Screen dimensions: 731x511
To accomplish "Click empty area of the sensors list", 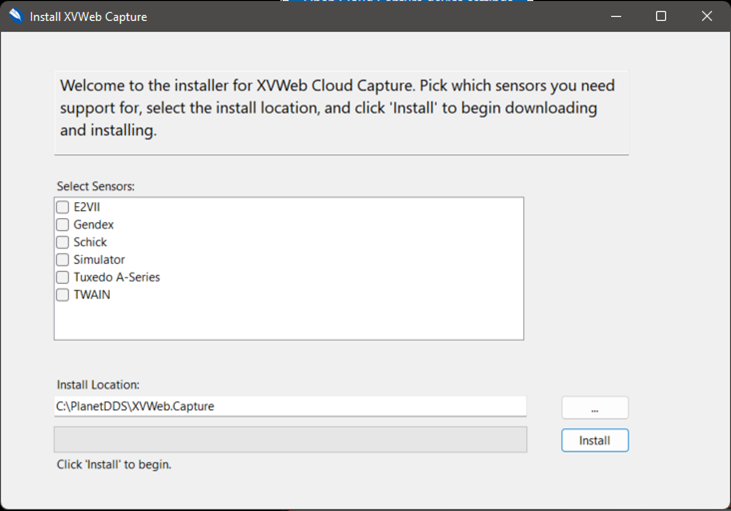I will (290, 320).
